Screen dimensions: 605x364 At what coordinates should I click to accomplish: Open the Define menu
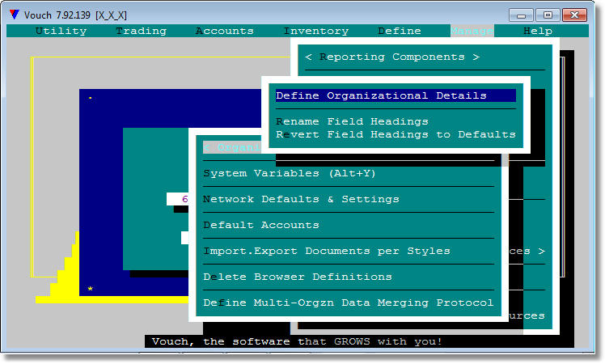pos(400,31)
